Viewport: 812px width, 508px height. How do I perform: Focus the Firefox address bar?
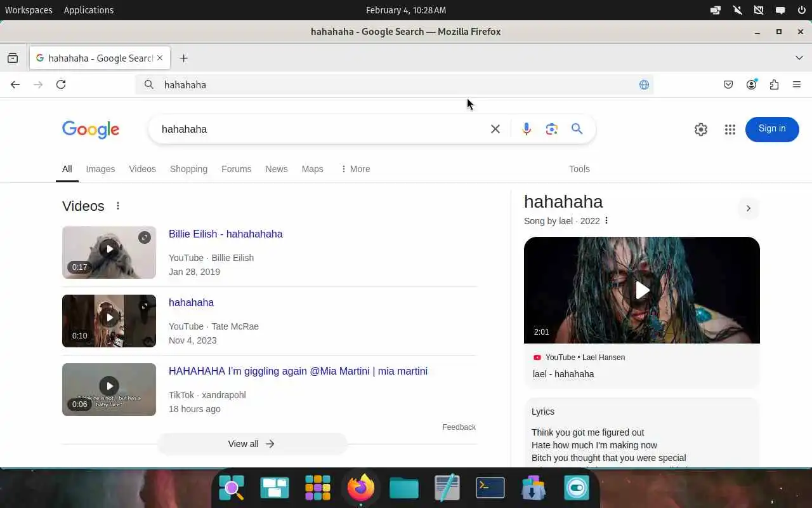[394, 84]
